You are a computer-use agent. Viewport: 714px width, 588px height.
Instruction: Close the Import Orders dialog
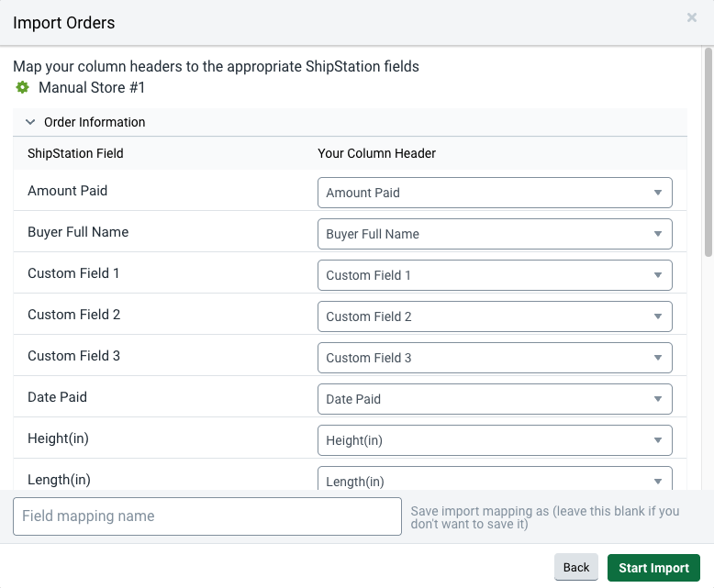[x=692, y=17]
